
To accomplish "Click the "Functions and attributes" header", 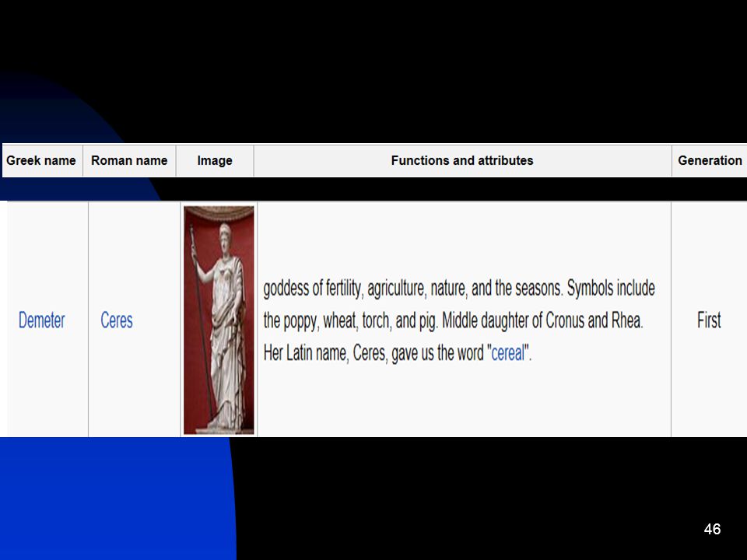I will coord(462,160).
